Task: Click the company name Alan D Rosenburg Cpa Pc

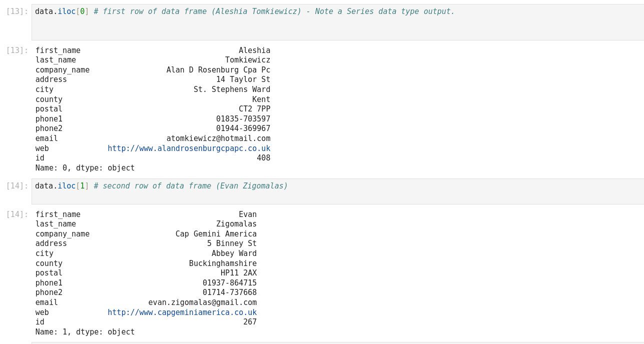Action: tap(218, 70)
